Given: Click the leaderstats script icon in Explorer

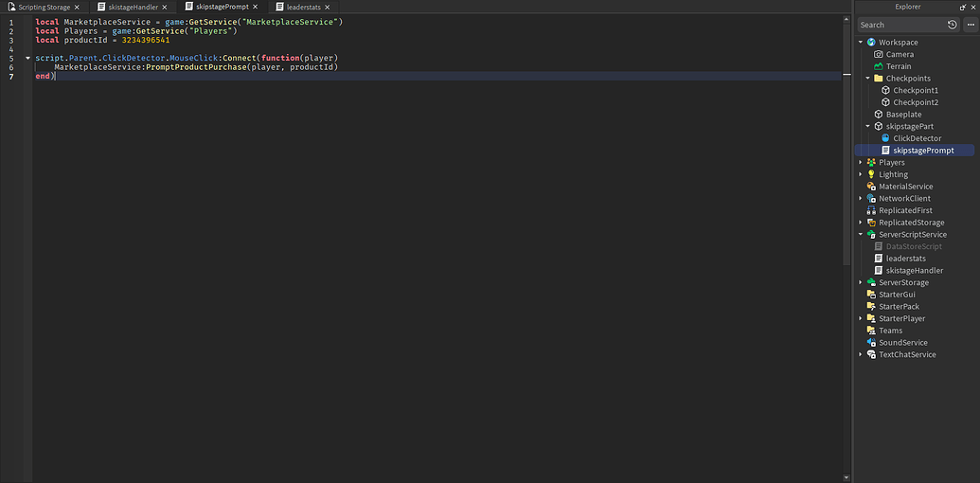Looking at the screenshot, I should pos(878,259).
